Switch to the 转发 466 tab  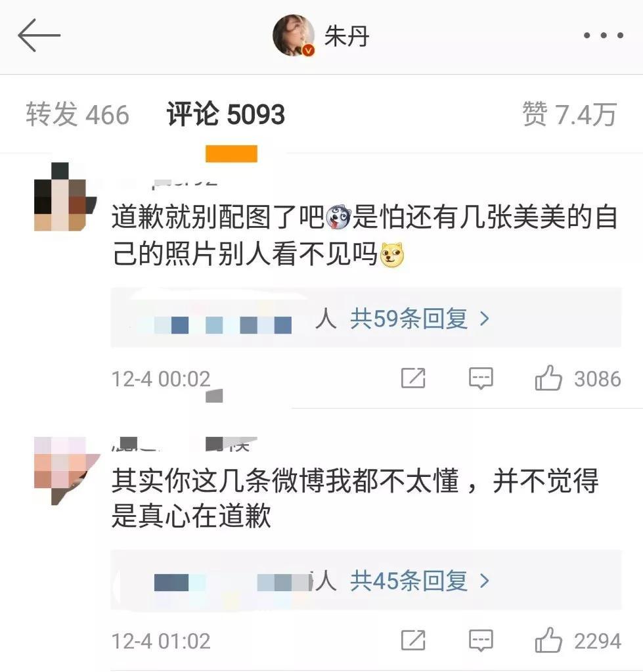(78, 114)
